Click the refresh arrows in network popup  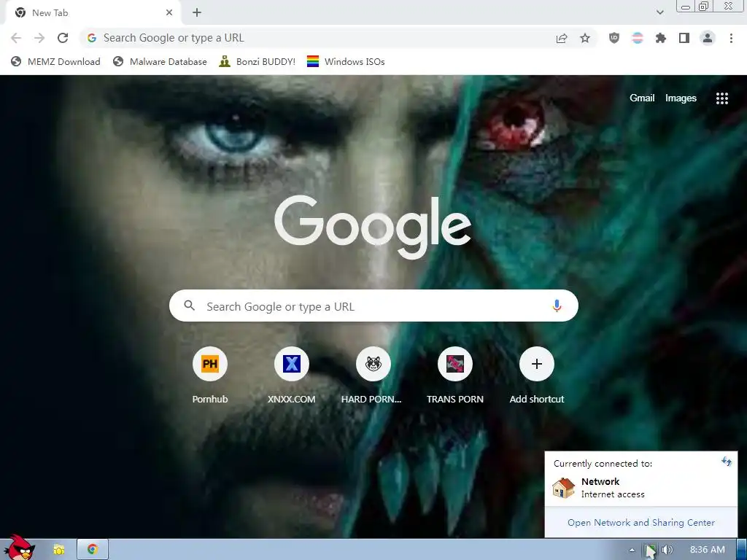tap(726, 462)
